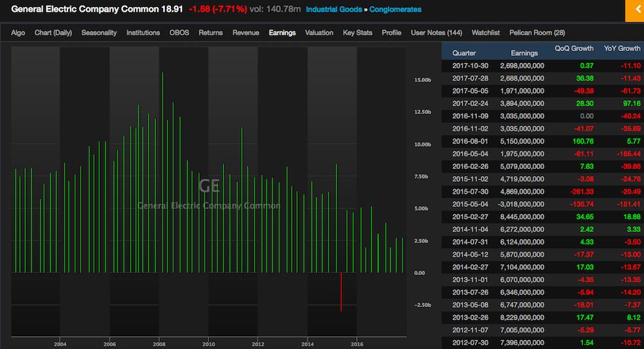Select quarter row 2017-10-30
This screenshot has width=644, height=349.
tap(542, 65)
